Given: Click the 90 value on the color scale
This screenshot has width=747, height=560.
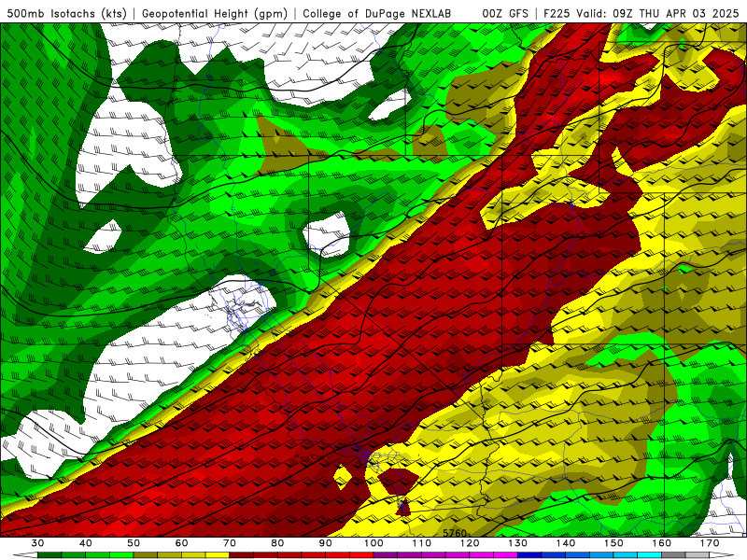Looking at the screenshot, I should tap(326, 543).
